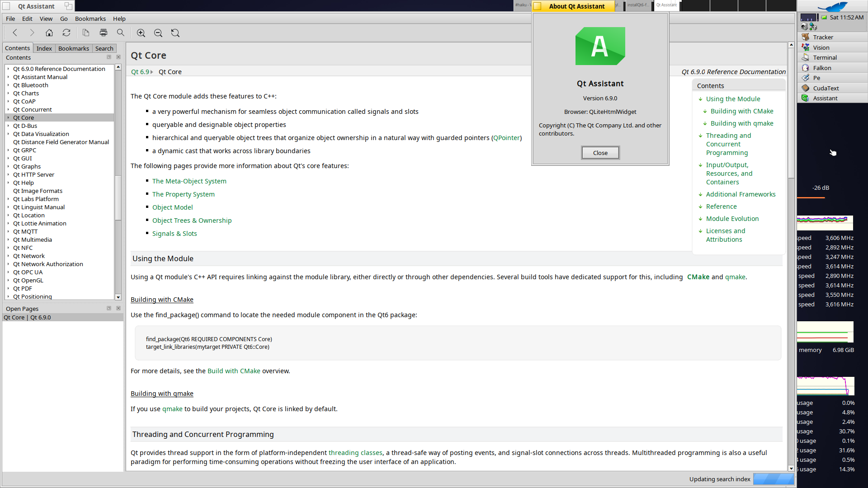Click the Print toolbar icon
Viewport: 868px width, 488px height.
click(x=104, y=33)
